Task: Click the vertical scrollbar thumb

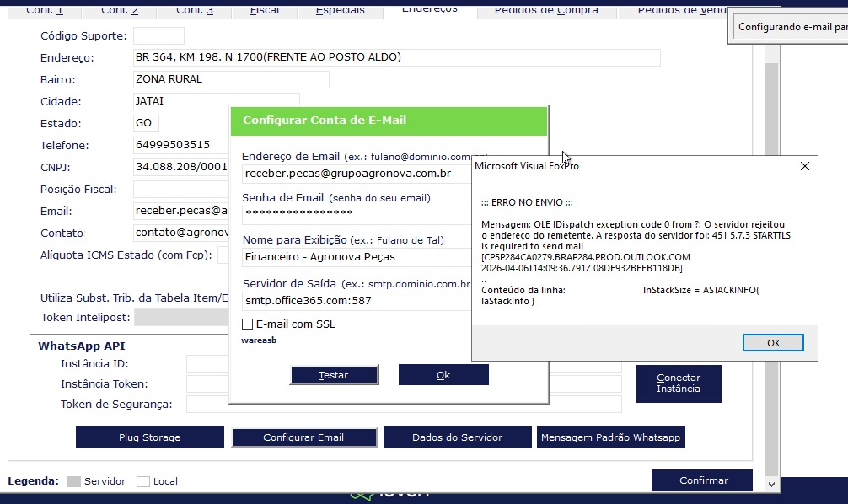Action: coord(772,108)
